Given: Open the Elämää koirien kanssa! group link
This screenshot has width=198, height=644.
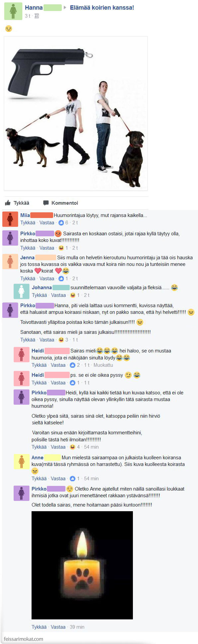Looking at the screenshot, I should tap(102, 7).
